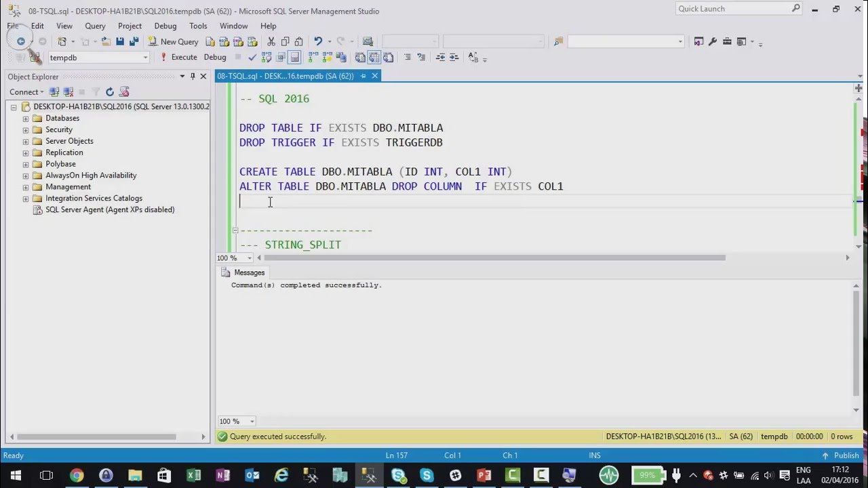Open Properties with the wrench icon
The width and height of the screenshot is (868, 488).
(x=713, y=41)
